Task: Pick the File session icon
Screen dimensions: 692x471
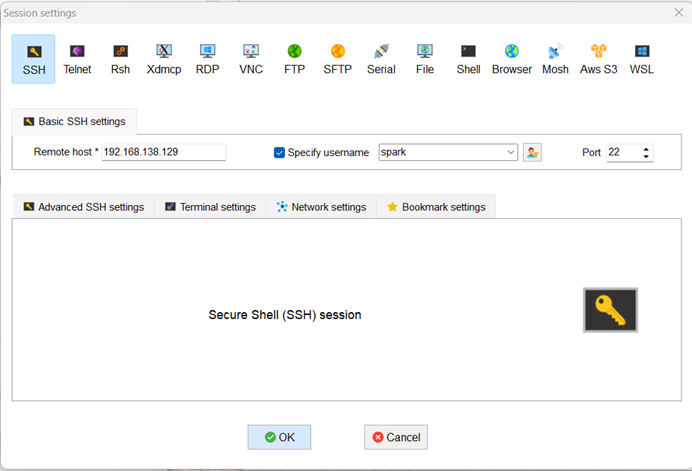Action: 425,59
